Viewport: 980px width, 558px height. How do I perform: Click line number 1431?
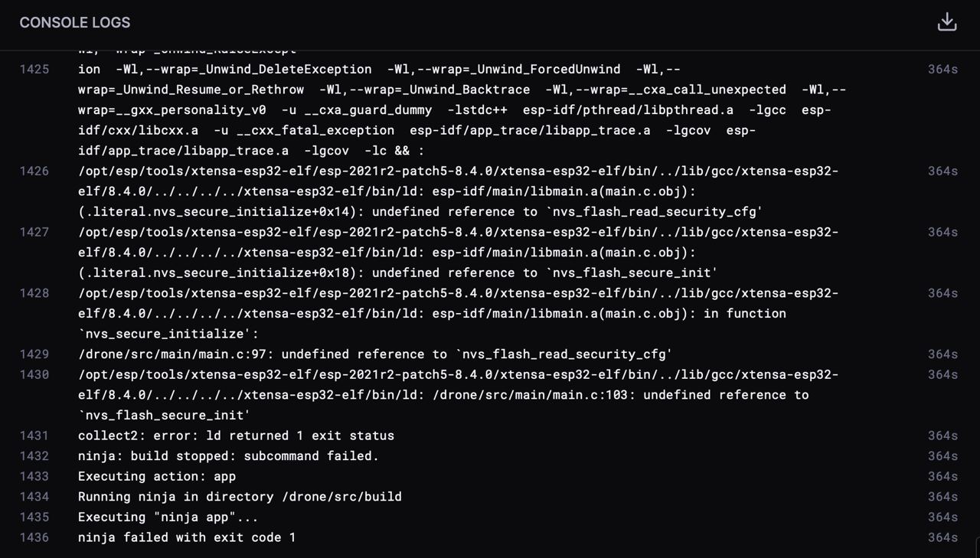34,436
